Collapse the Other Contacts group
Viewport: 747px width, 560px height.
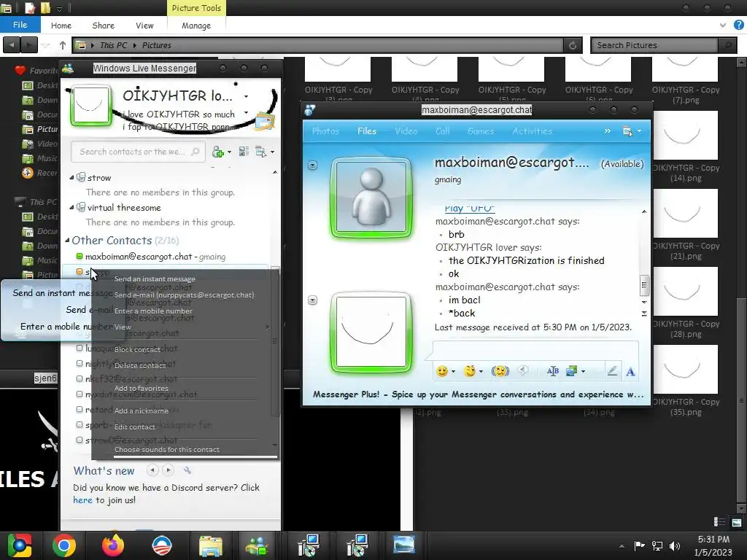(x=67, y=241)
